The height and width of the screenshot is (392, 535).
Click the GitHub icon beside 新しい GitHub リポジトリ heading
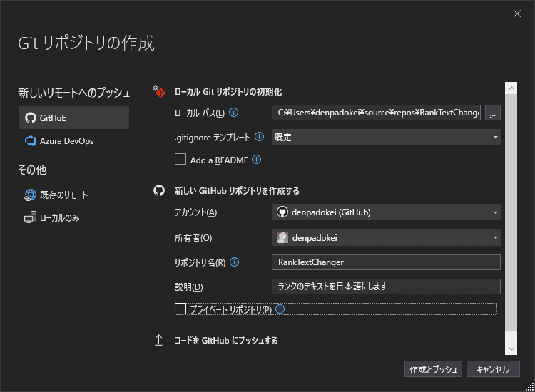point(159,190)
